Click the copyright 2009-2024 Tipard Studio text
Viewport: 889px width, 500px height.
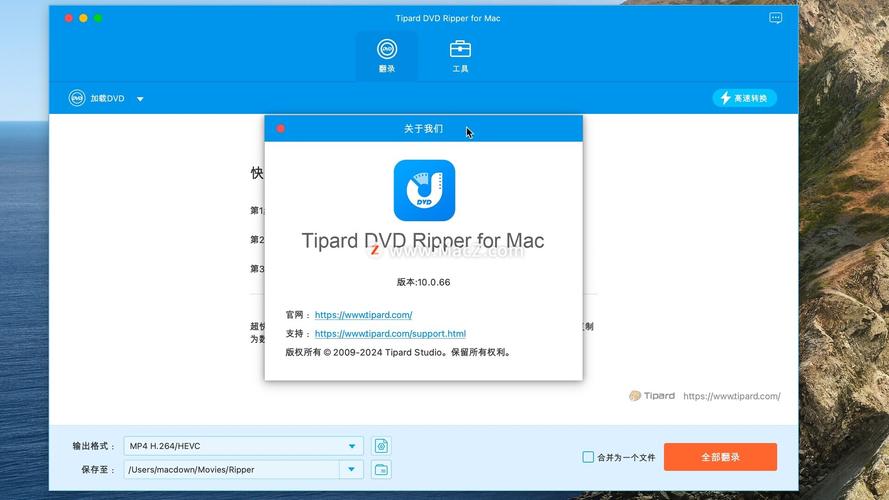(x=398, y=353)
